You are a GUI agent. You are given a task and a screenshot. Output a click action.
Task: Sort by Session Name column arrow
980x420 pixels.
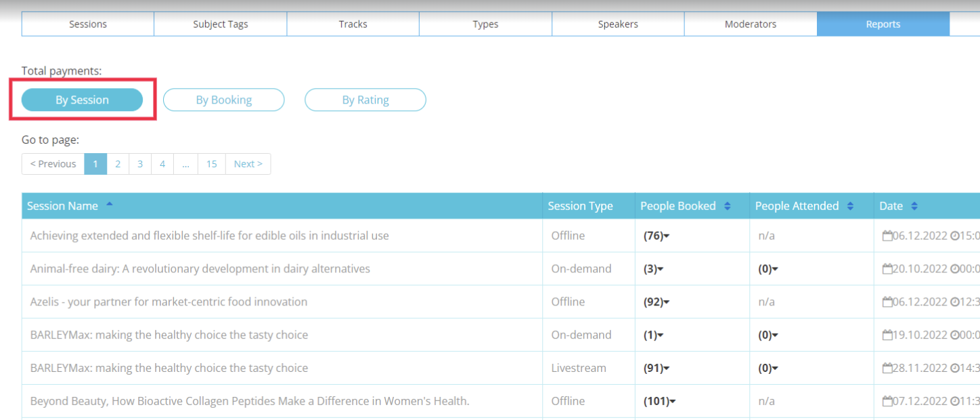click(x=110, y=203)
